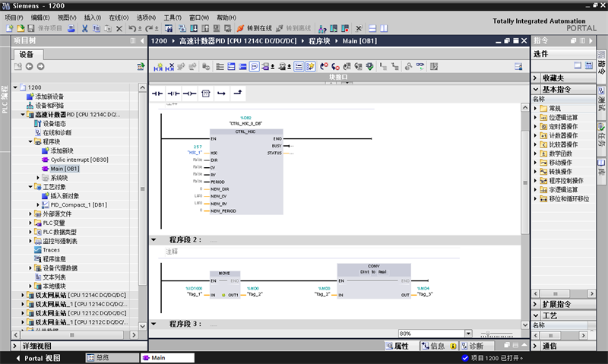Click 总览 overview taskbar button
The image size is (608, 364).
(112, 358)
